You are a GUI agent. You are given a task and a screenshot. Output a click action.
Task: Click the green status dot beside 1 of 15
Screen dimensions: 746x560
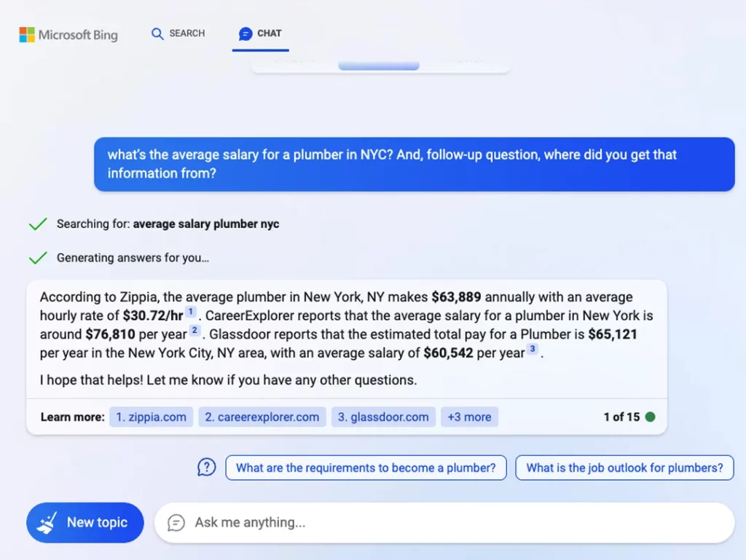click(x=650, y=417)
